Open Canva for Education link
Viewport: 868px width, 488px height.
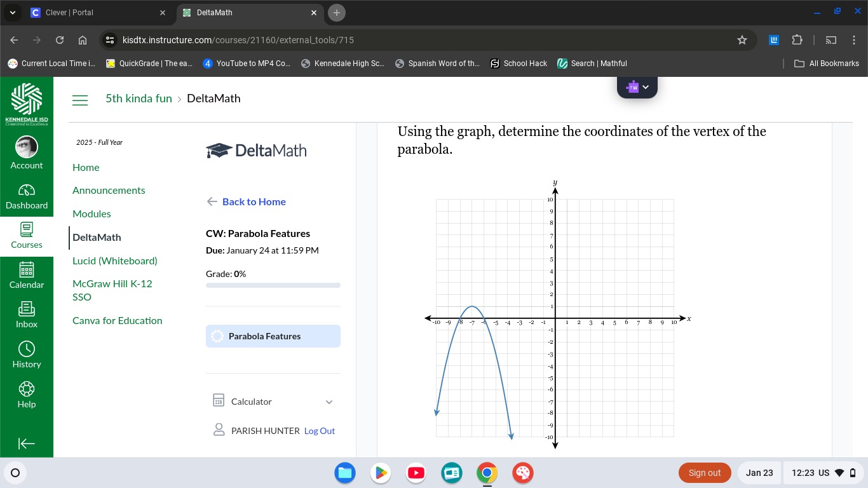click(x=118, y=320)
